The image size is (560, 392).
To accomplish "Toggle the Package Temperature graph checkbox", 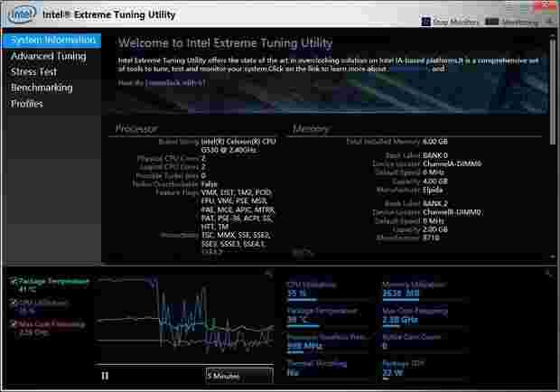I will pyautogui.click(x=14, y=281).
